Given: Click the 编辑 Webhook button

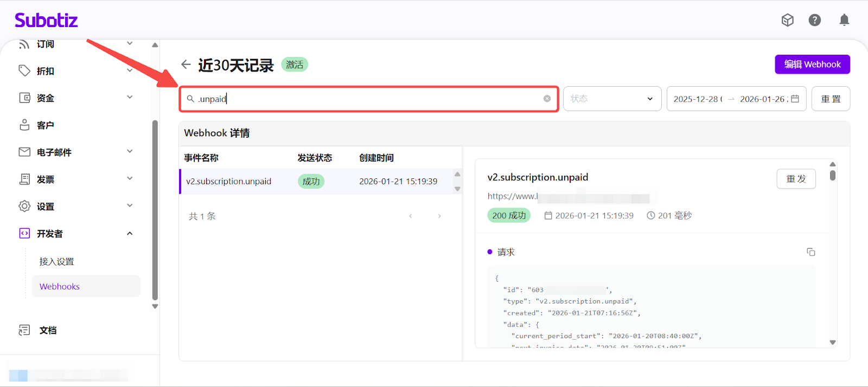Looking at the screenshot, I should click(x=812, y=64).
